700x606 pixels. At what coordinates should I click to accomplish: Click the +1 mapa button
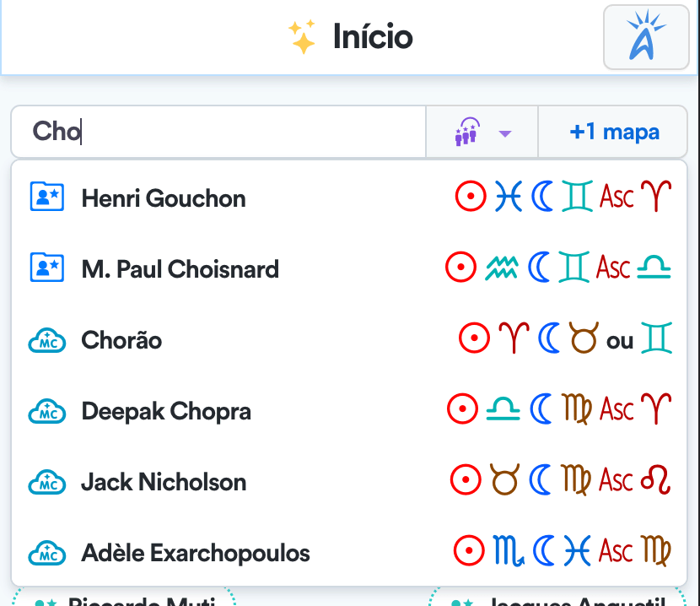pos(614,133)
